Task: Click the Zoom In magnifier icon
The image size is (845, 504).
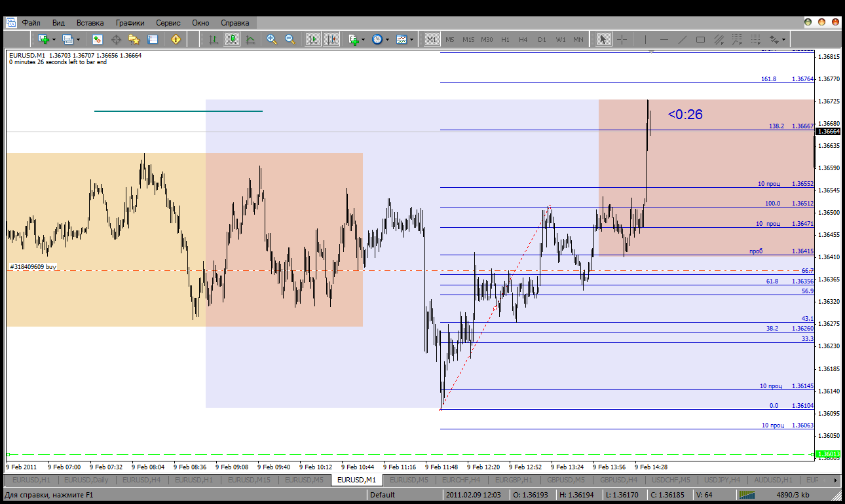Action: tap(272, 39)
